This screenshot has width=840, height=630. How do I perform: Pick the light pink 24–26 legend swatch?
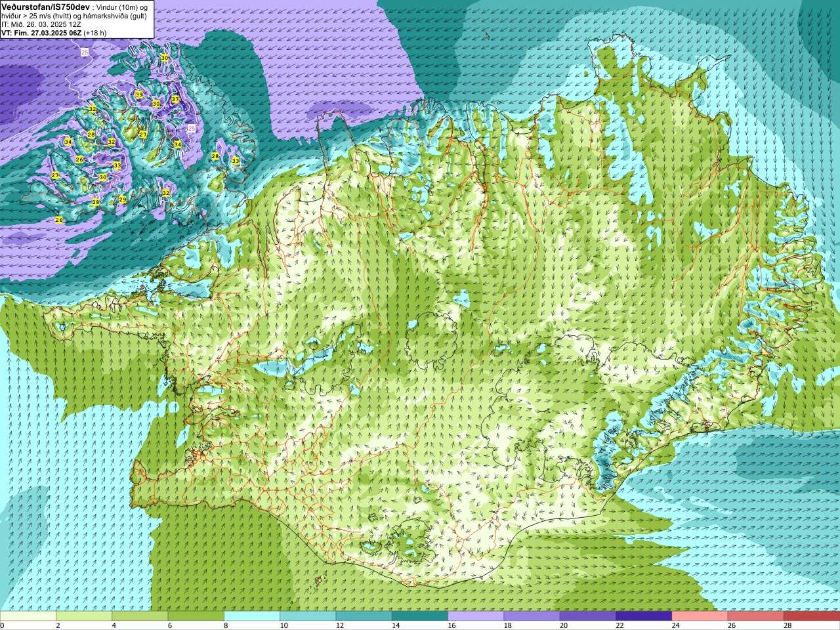coord(700,616)
